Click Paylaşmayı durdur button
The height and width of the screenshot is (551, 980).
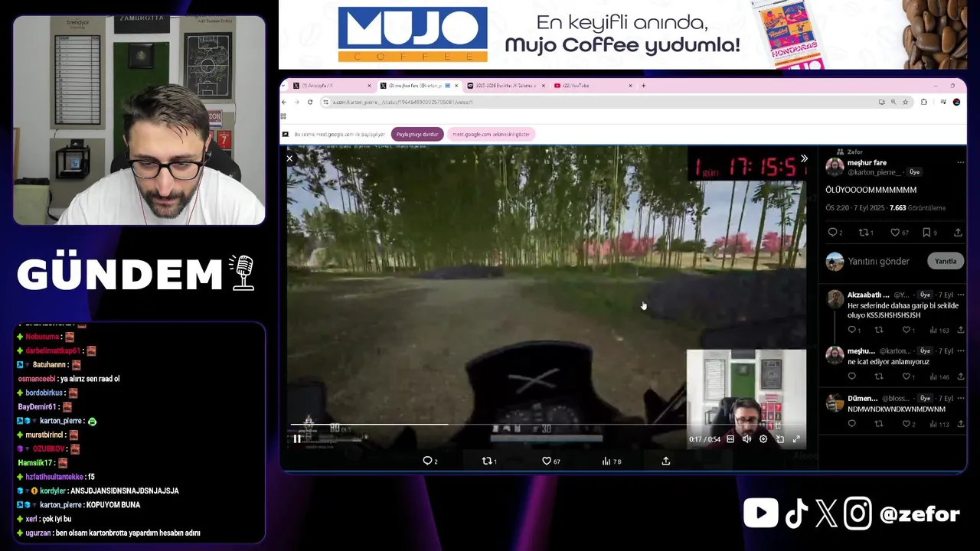coord(417,134)
